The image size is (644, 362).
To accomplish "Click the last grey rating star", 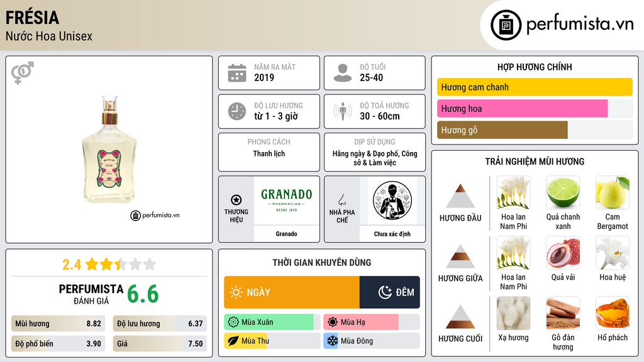I will (150, 264).
